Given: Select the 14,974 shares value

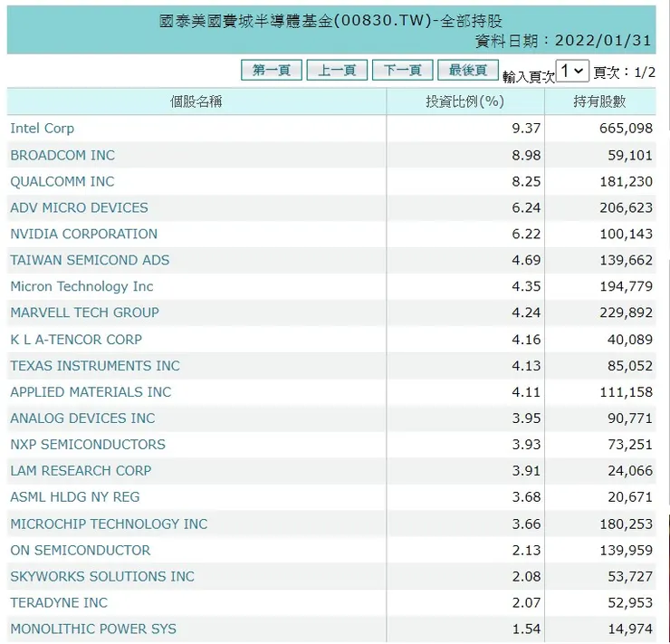Looking at the screenshot, I should [x=630, y=629].
